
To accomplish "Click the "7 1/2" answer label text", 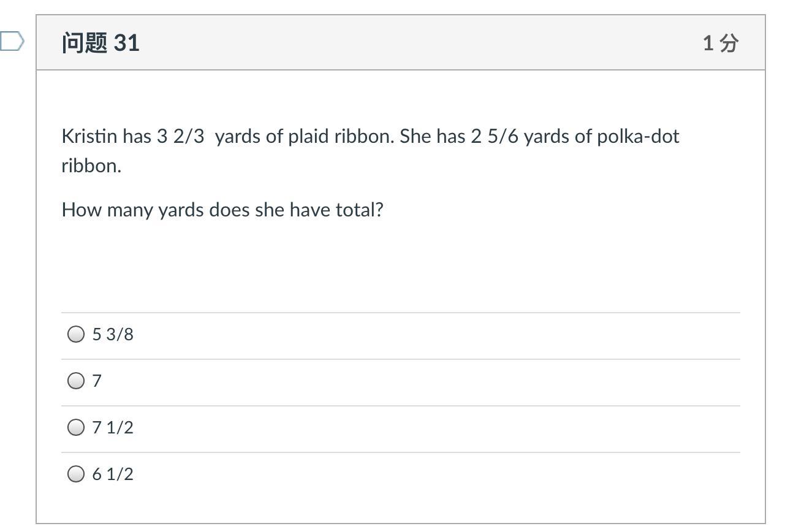I will coord(113,427).
